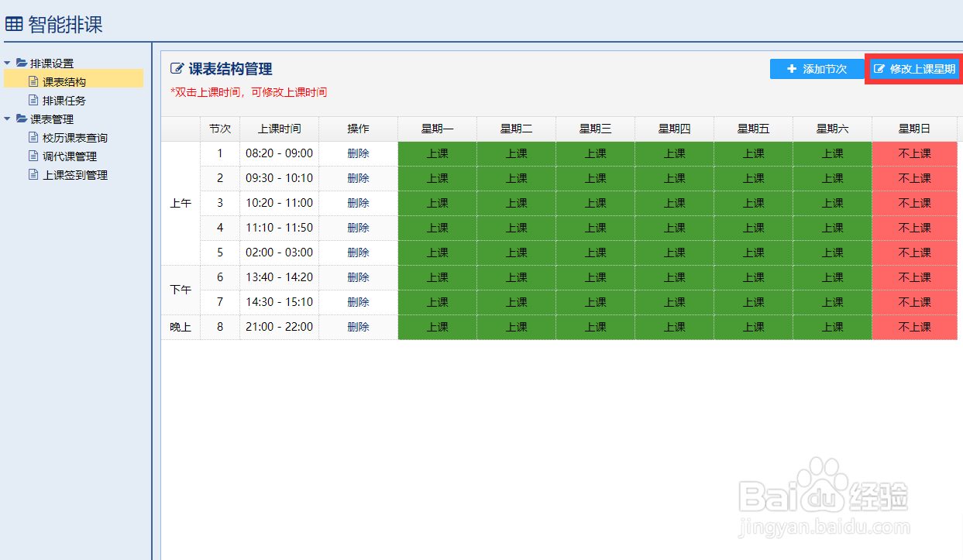This screenshot has width=963, height=560.
Task: Click the 星期六 column header
Action: (x=833, y=129)
